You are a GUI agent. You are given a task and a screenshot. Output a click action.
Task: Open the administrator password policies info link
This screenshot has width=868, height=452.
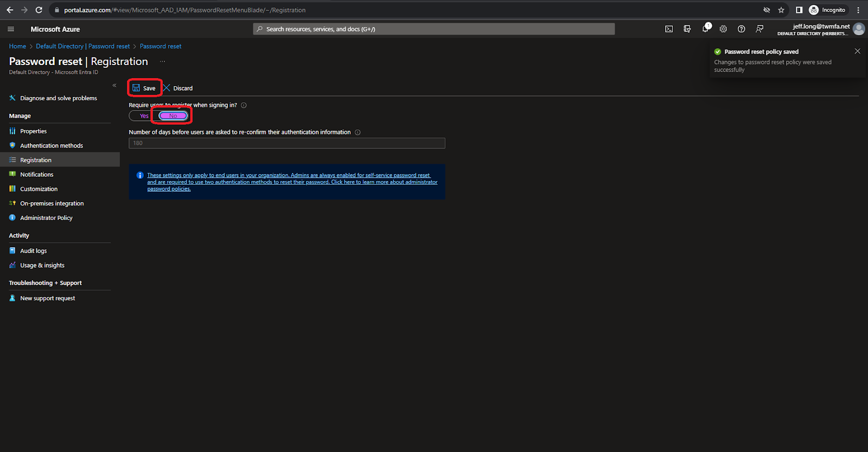point(292,182)
